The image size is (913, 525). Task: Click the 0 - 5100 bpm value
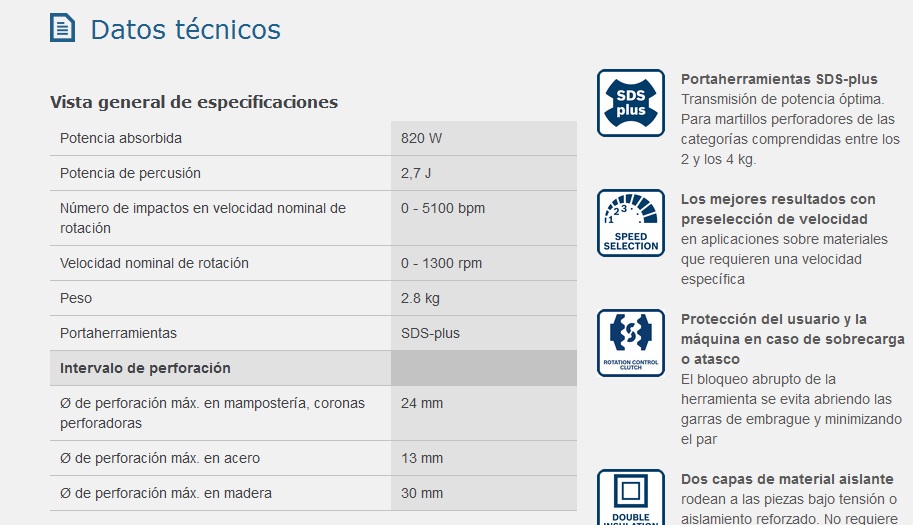tap(443, 208)
